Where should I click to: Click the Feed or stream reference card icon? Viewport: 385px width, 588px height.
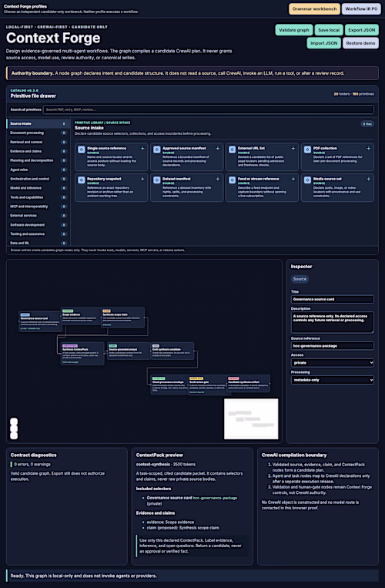[x=232, y=180]
